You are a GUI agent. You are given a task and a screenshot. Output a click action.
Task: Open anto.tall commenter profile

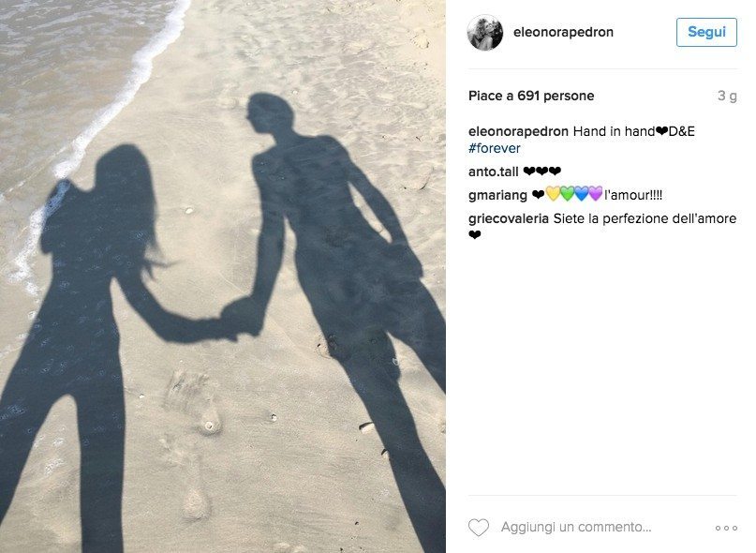click(494, 172)
